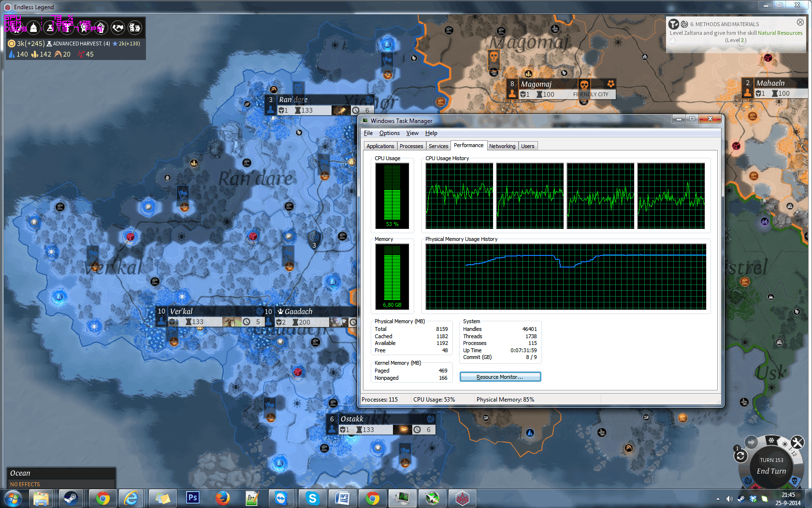
Task: Open the Diplomacy handshake screen
Action: pos(118,28)
